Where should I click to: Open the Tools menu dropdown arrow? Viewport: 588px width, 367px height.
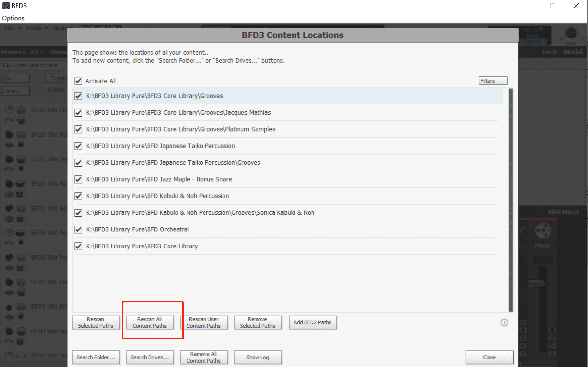point(46,28)
